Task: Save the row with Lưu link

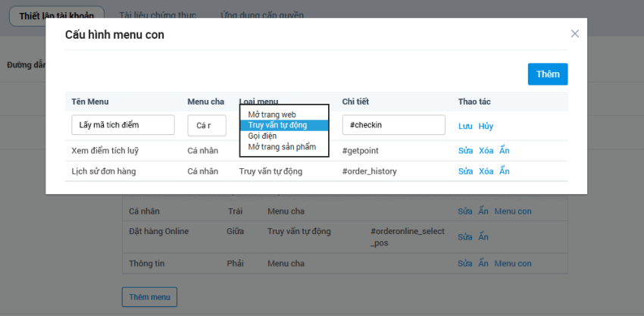Action: pos(464,126)
